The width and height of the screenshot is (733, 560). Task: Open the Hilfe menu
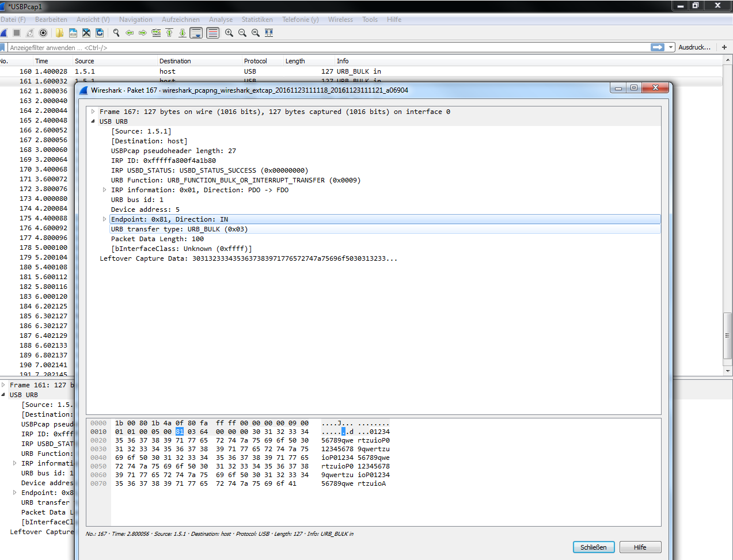click(x=394, y=20)
